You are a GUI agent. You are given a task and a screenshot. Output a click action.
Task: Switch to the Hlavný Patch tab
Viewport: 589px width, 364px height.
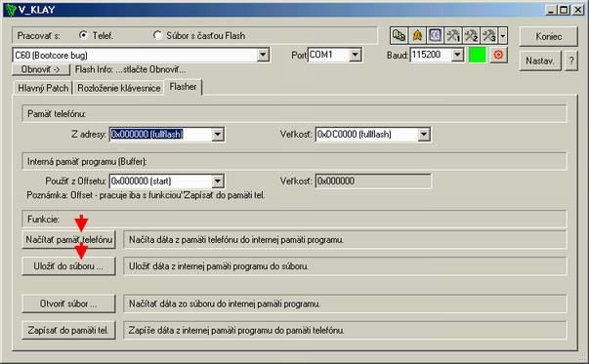[x=43, y=88]
